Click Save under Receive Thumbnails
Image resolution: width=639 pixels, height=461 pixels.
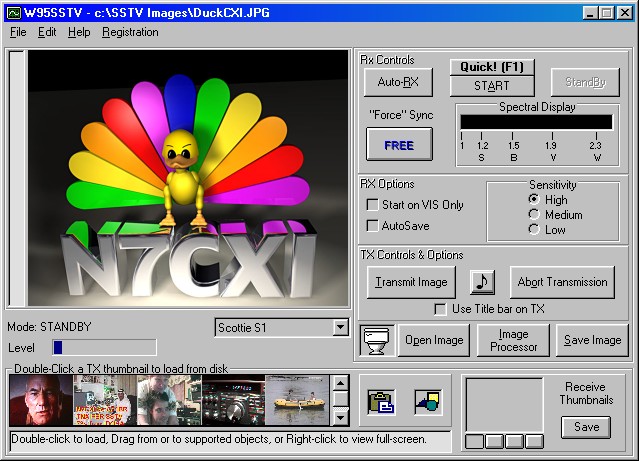coord(586,427)
